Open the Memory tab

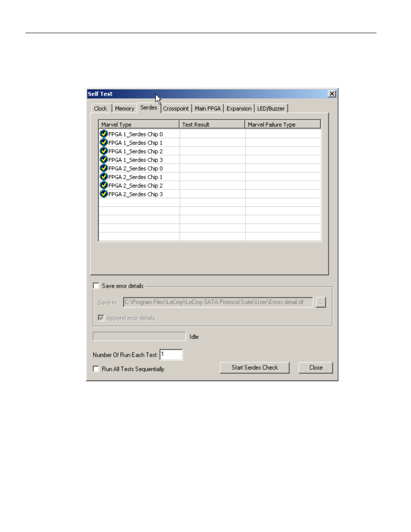point(125,109)
